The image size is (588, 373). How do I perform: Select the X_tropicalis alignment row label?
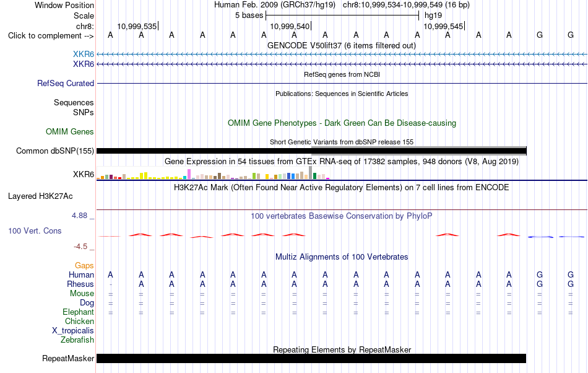(x=73, y=331)
